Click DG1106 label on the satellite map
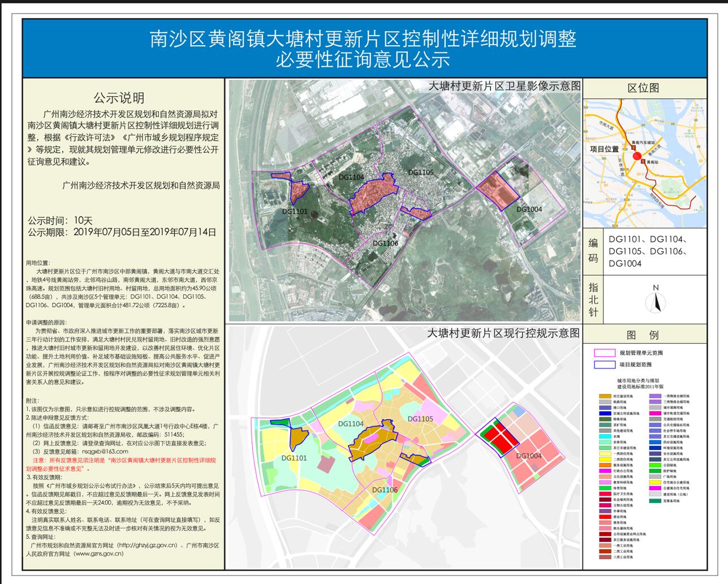The height and width of the screenshot is (584, 728). [x=385, y=243]
